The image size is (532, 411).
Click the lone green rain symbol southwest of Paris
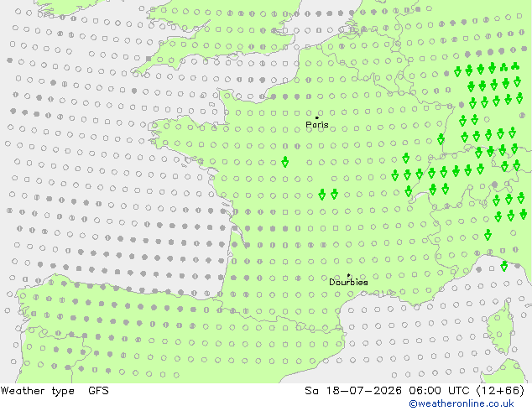coord(285,162)
